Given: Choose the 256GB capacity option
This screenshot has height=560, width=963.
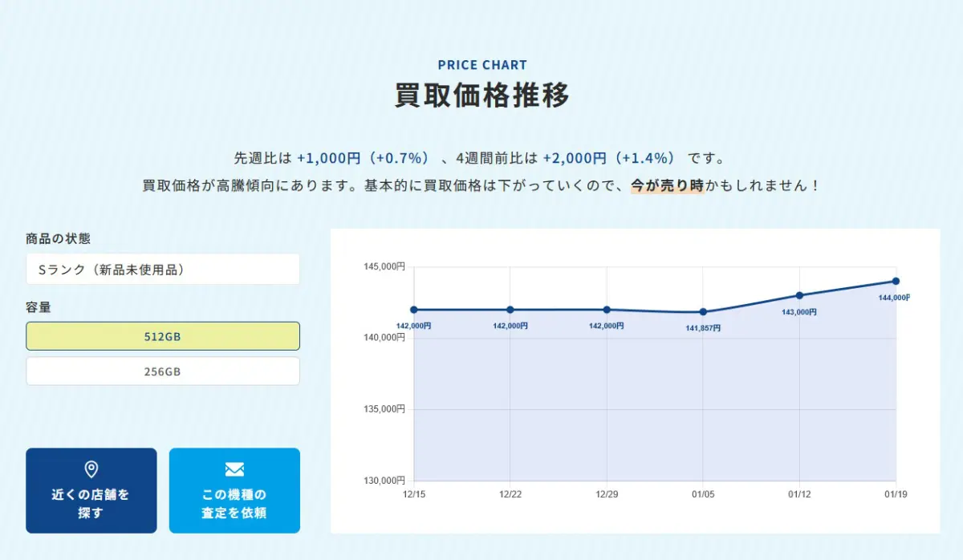Looking at the screenshot, I should click(x=163, y=371).
